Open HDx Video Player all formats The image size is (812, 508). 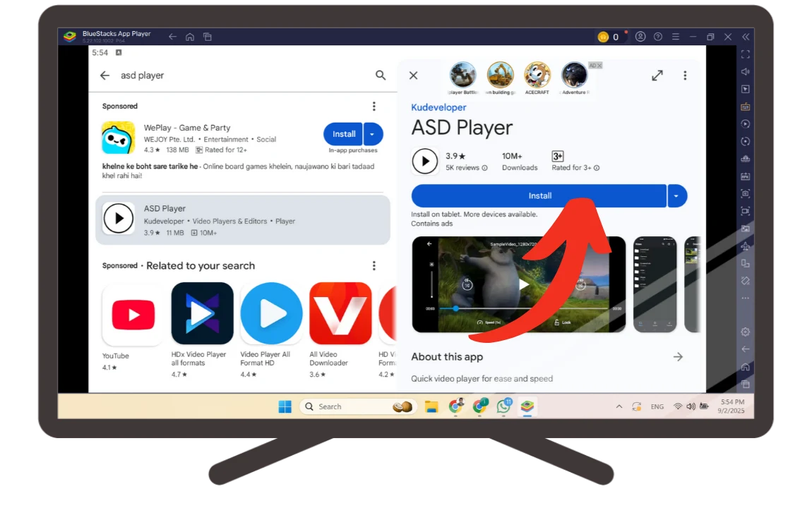(x=203, y=313)
